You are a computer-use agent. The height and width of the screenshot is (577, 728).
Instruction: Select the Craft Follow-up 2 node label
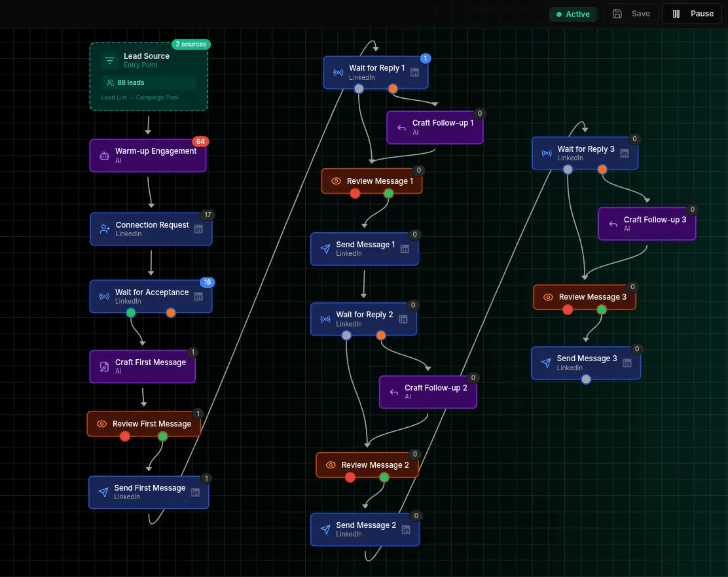pos(436,388)
